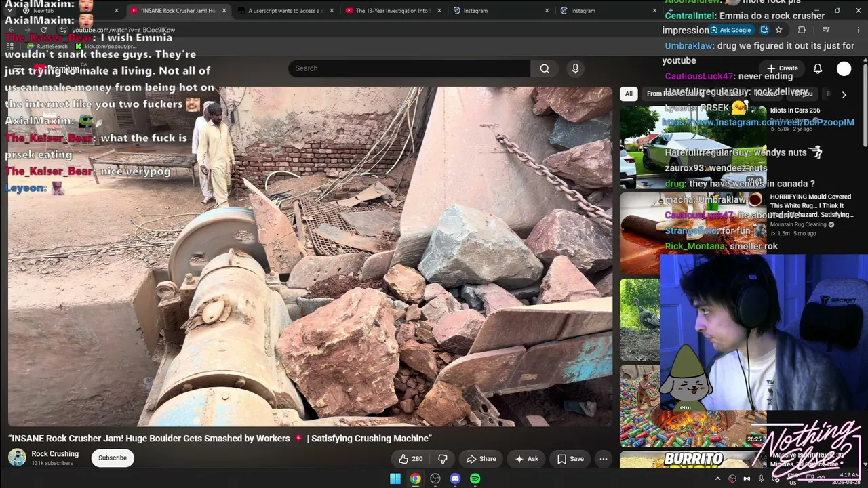The width and height of the screenshot is (868, 488).
Task: Close the INSANE Rock Crusher Jam tab
Action: point(224,11)
